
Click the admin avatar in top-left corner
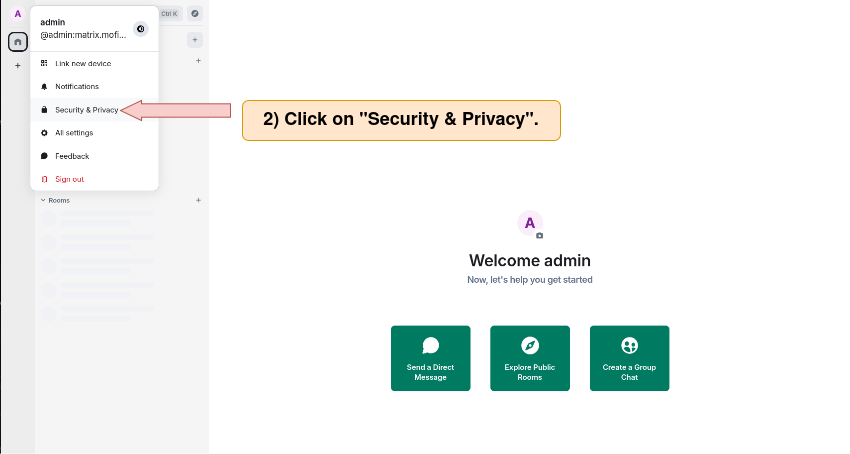tap(17, 14)
